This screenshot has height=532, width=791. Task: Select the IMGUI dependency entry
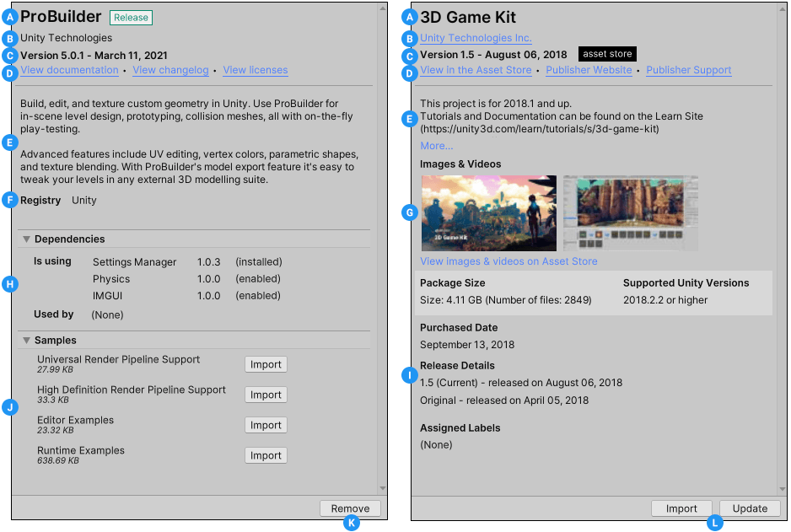pos(186,295)
